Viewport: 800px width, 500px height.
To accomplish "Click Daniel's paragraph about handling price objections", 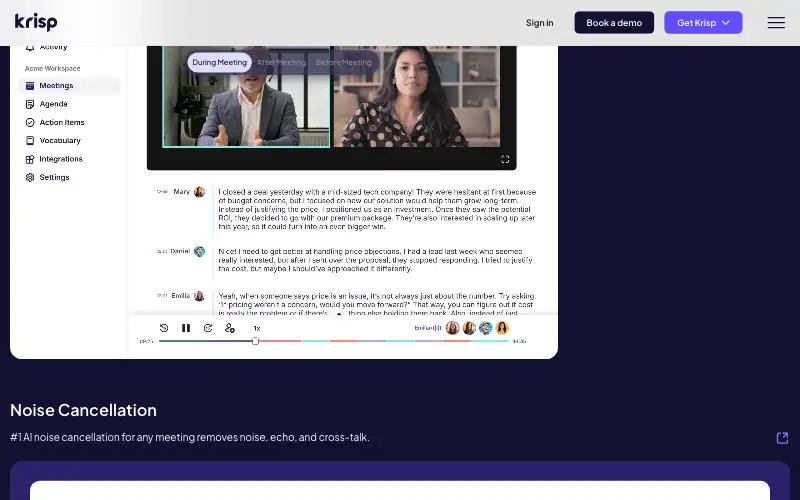I will coord(375,260).
